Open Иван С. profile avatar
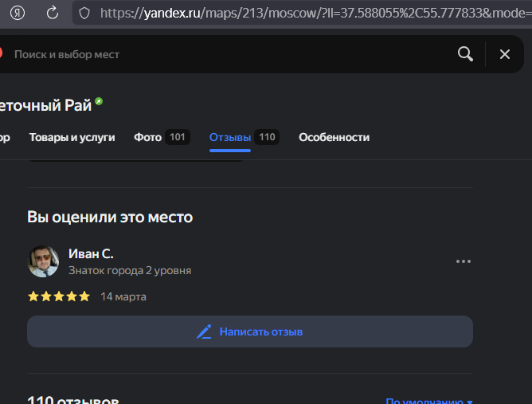 (x=43, y=261)
